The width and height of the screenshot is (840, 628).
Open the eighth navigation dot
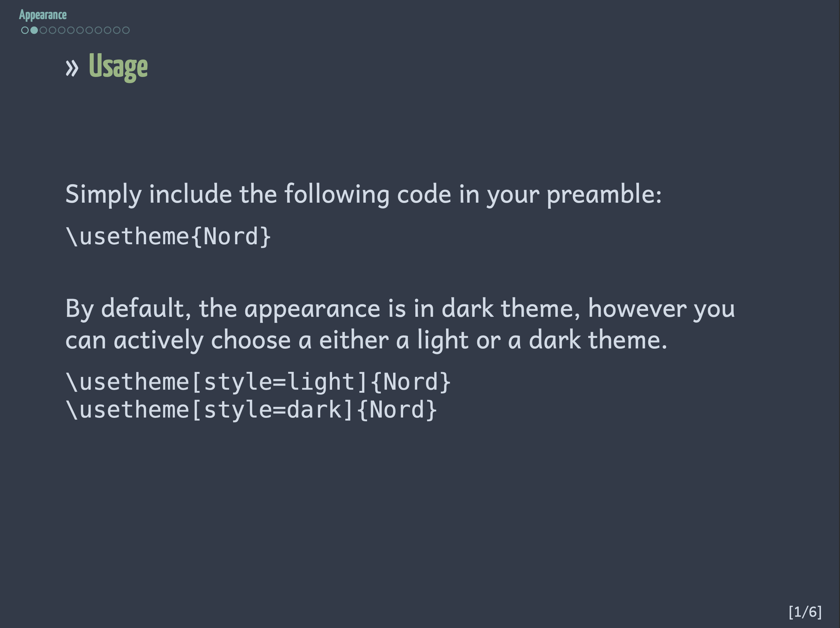coord(89,30)
